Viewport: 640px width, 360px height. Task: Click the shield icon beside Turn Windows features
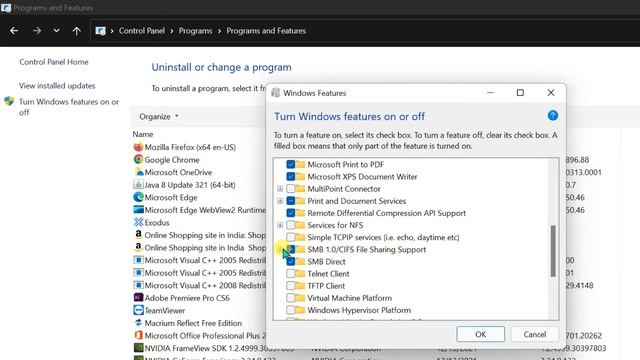(x=9, y=101)
